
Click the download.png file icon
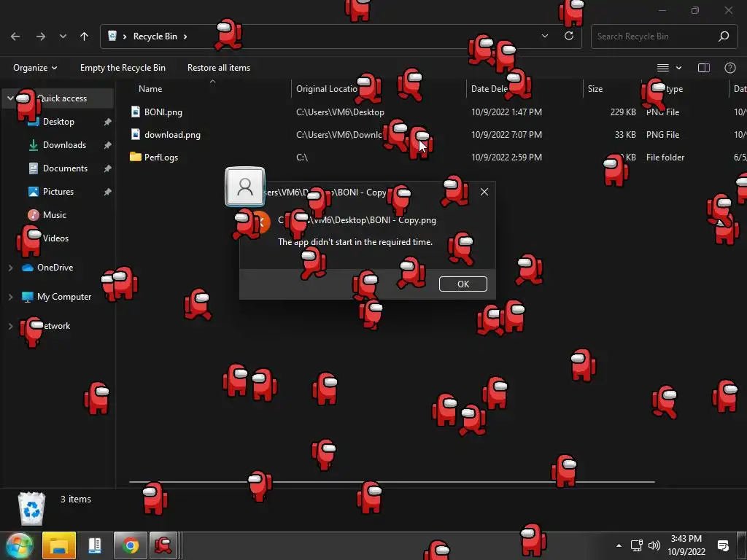(136, 134)
